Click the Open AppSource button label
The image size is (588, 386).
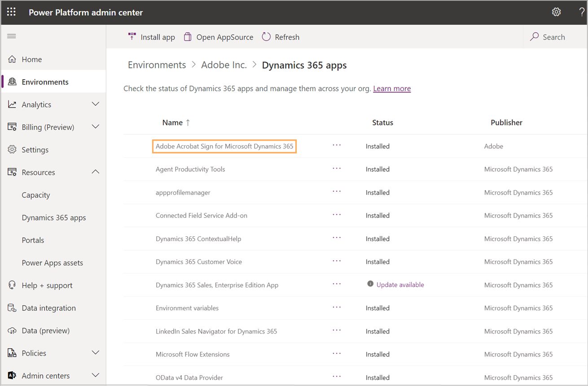(x=225, y=37)
